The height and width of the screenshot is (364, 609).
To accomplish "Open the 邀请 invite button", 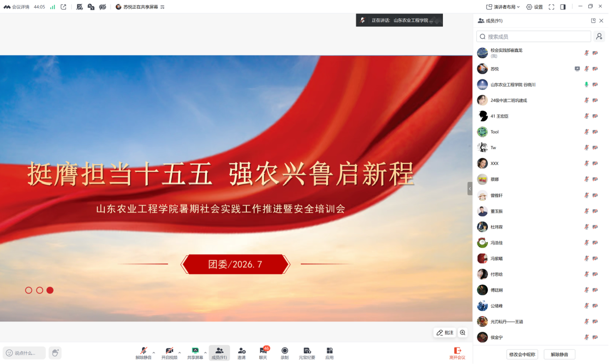I will [x=242, y=353].
